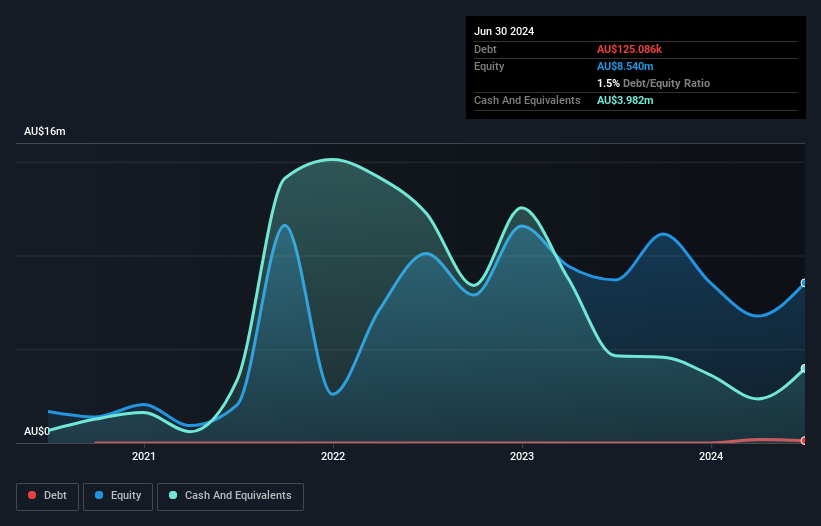Click the blue Equity legend dot
821x526 pixels.
pos(99,495)
